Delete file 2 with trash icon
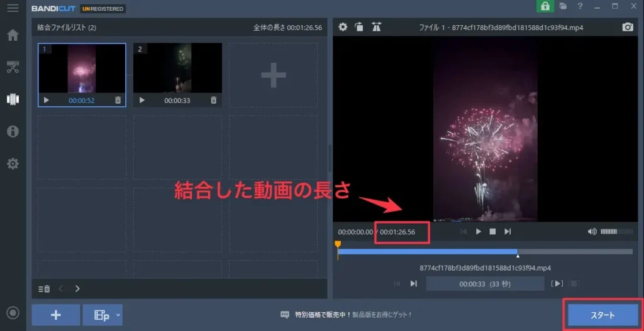Screen dimensions: 644x331 coord(214,100)
